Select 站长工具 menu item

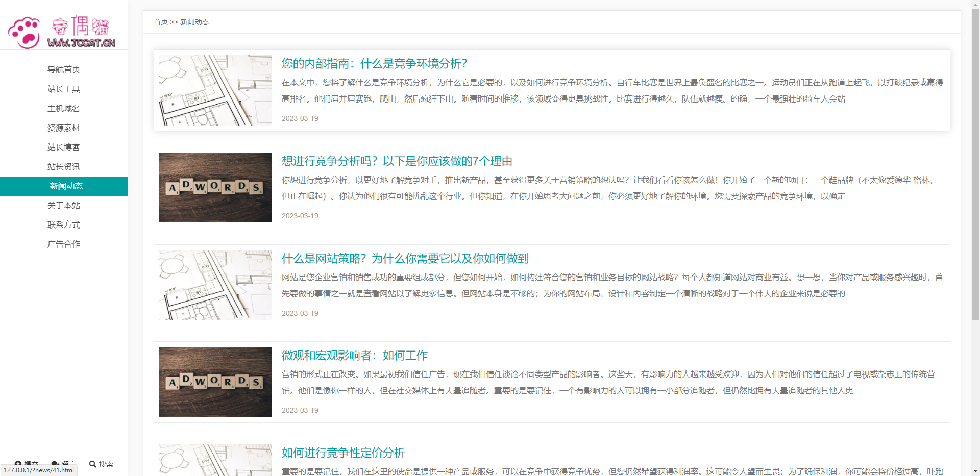[x=64, y=89]
